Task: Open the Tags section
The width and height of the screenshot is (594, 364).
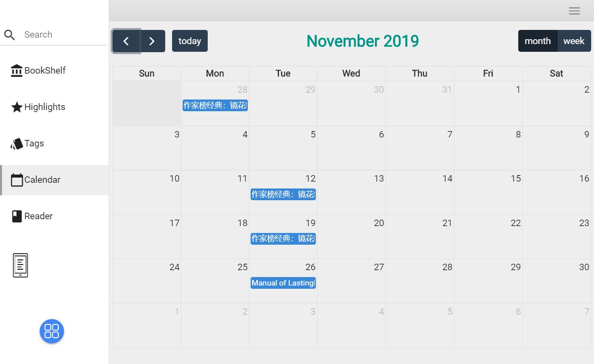Action: tap(54, 144)
